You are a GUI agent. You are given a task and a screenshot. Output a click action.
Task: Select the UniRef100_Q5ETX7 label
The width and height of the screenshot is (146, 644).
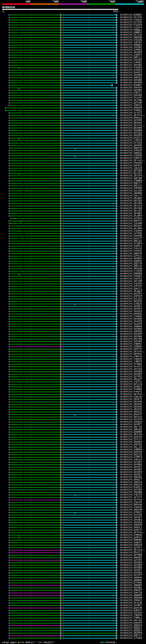(131, 635)
